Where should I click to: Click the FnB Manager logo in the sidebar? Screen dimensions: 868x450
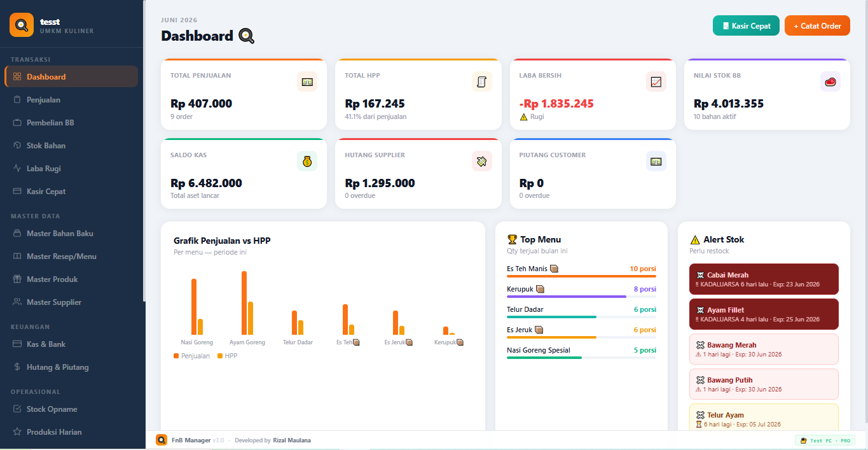coord(22,25)
